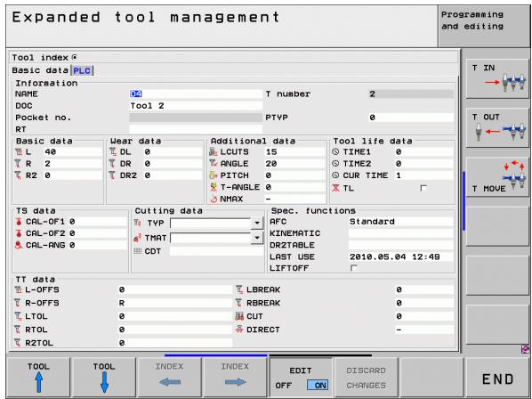The width and height of the screenshot is (532, 399).
Task: Click the DIRECT cutting direction icon
Action: click(x=239, y=329)
